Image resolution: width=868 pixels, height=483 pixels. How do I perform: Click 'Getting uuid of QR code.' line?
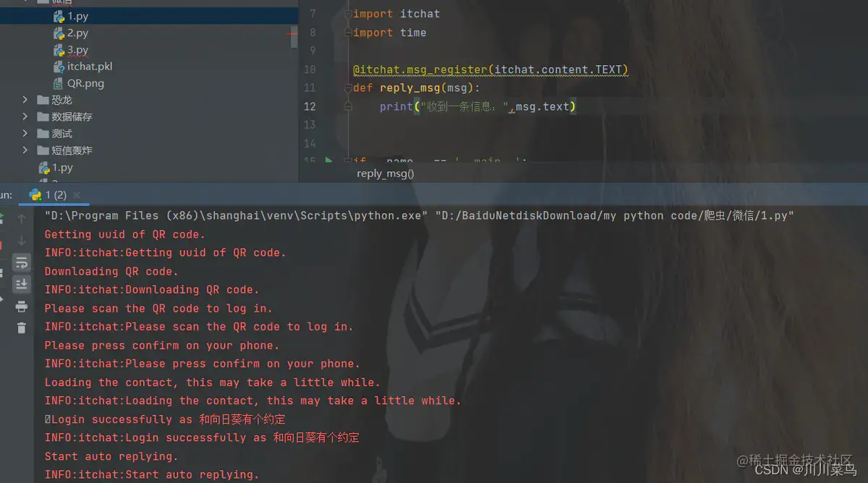[125, 234]
